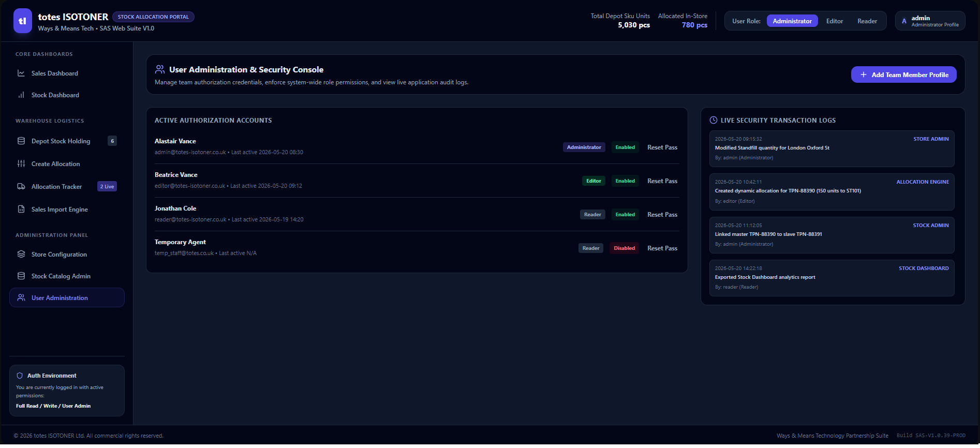Open the Sales Dashboard page
This screenshot has height=448, width=980.
(x=67, y=73)
